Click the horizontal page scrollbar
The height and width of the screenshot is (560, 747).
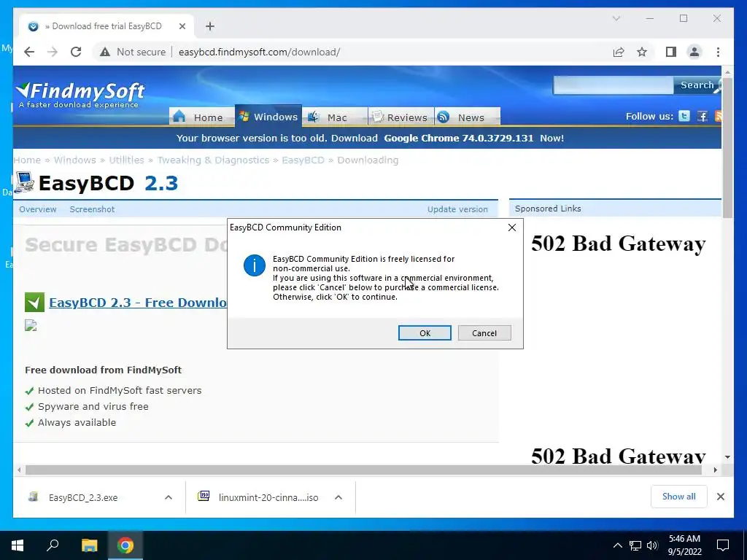point(363,470)
